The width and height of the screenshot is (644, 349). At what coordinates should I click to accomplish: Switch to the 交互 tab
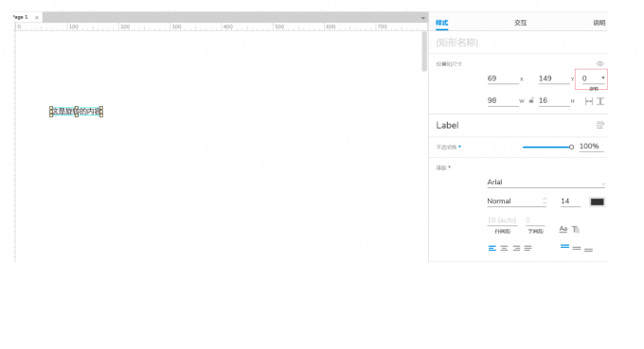click(520, 23)
